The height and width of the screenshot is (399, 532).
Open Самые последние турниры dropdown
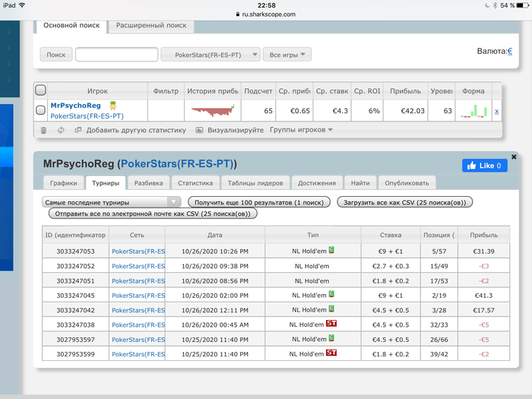tap(111, 202)
